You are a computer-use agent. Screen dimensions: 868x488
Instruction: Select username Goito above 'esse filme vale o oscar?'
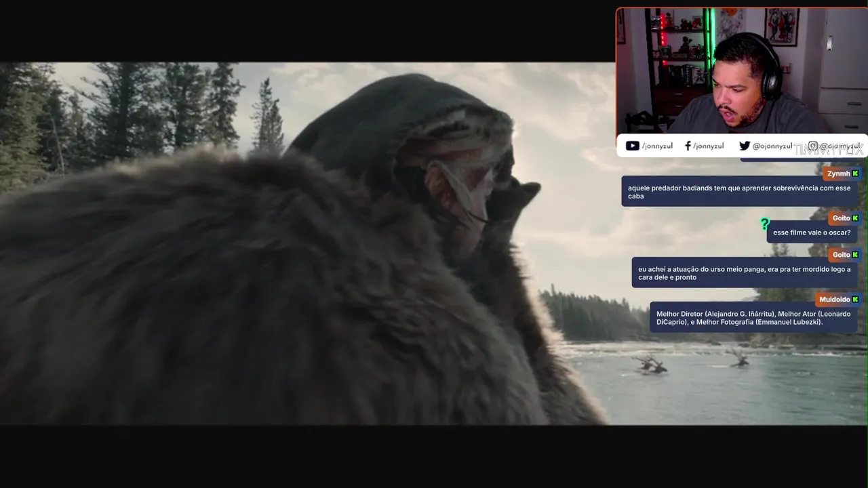(841, 218)
